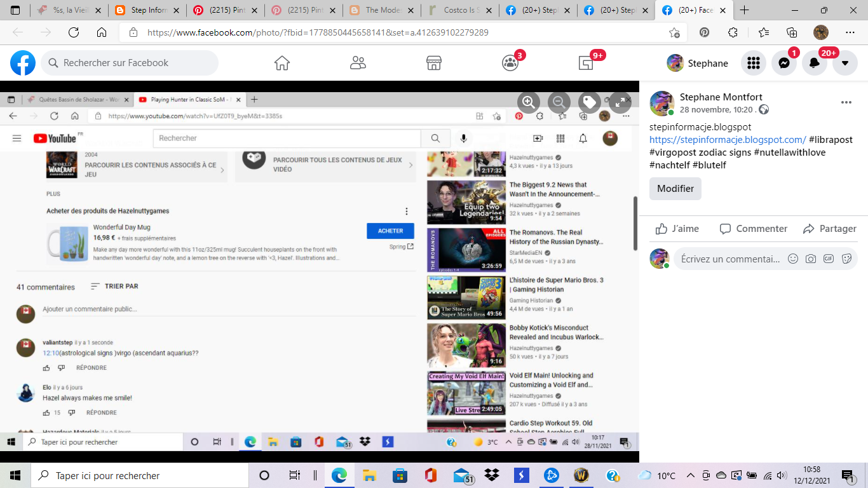This screenshot has width=868, height=488.
Task: Click the Facebook logo
Action: coord(23,63)
